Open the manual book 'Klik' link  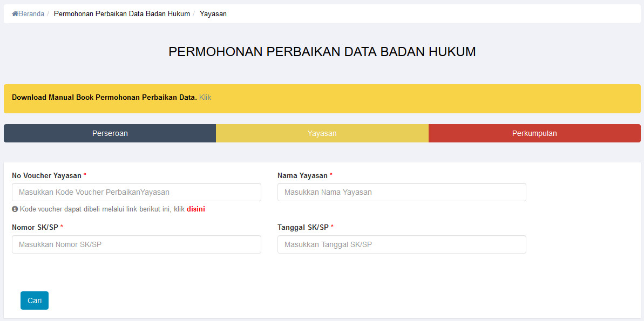click(x=205, y=98)
